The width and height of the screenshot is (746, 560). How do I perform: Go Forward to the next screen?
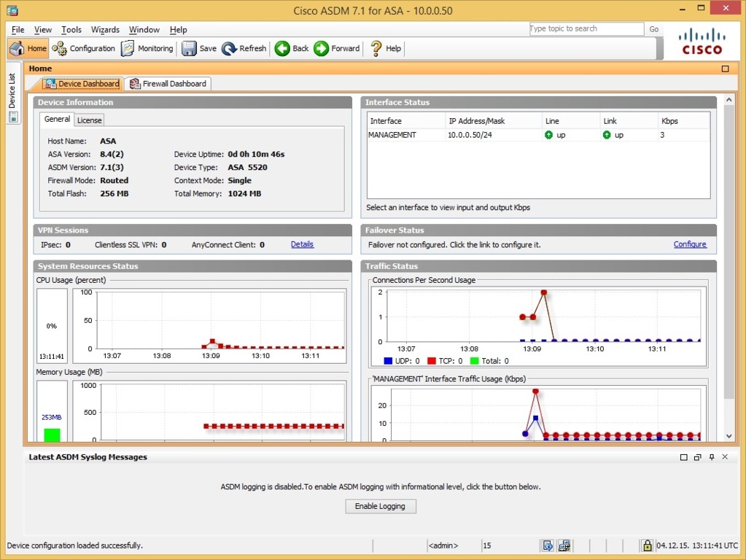point(337,49)
